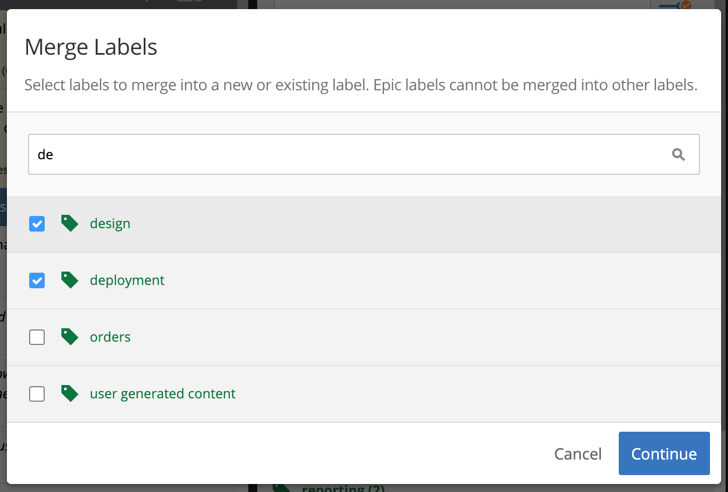Cancel the Merge Labels dialog

point(578,453)
